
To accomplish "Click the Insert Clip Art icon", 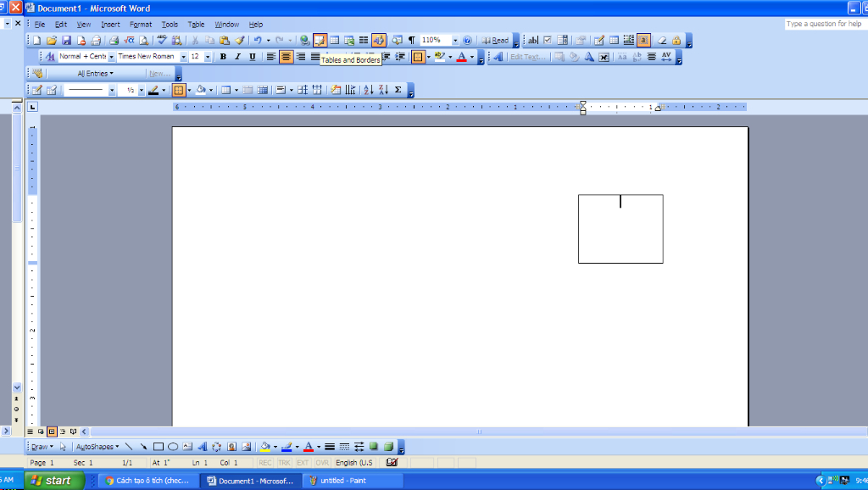I will (231, 446).
